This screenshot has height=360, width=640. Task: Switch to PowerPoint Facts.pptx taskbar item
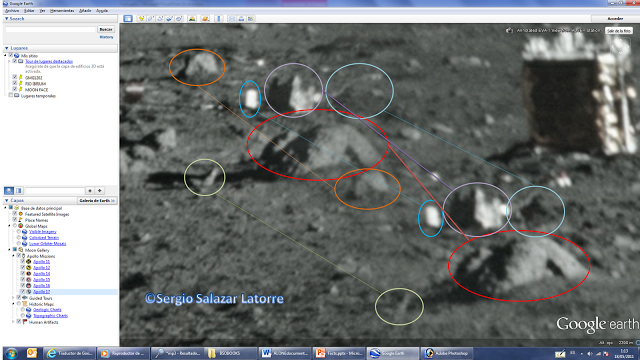338,353
